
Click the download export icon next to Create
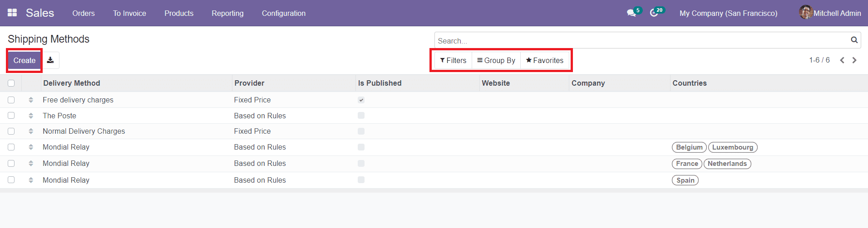coord(50,60)
